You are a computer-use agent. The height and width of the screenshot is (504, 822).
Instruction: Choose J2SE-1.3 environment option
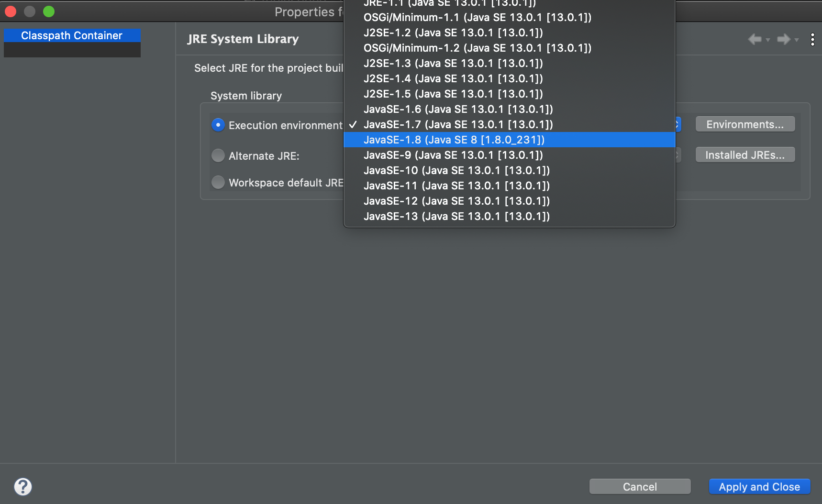point(510,63)
